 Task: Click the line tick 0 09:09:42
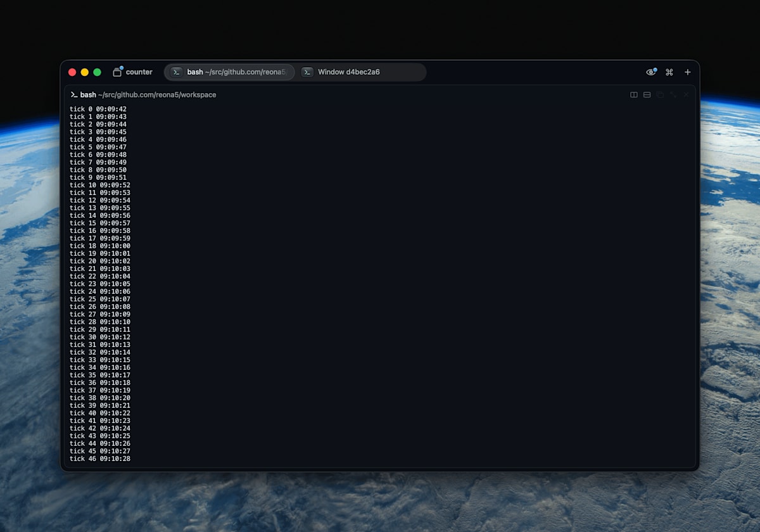tap(98, 109)
